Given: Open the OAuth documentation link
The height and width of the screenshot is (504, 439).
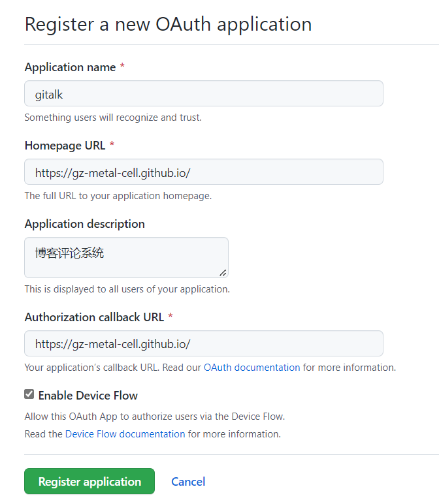Looking at the screenshot, I should (x=252, y=368).
